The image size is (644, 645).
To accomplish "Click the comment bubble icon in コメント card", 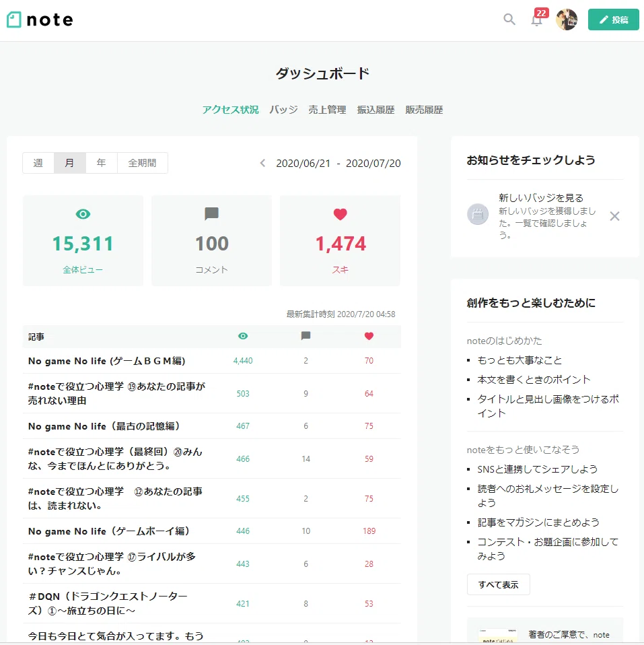I will click(211, 214).
